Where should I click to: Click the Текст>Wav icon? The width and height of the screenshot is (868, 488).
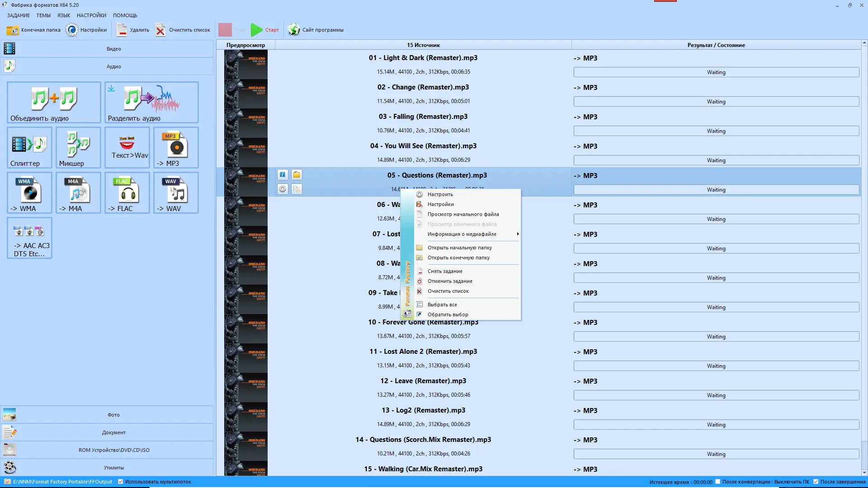[127, 148]
